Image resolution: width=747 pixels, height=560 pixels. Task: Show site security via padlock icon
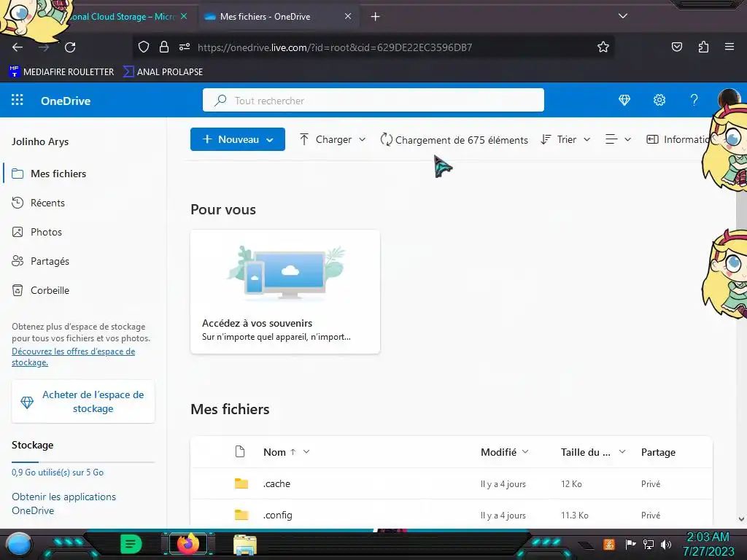(164, 47)
